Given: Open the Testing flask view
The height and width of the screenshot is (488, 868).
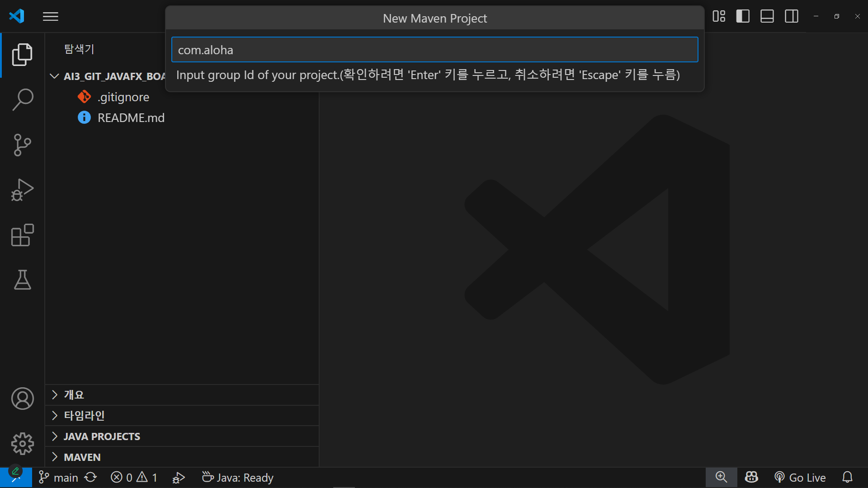Looking at the screenshot, I should pyautogui.click(x=22, y=280).
